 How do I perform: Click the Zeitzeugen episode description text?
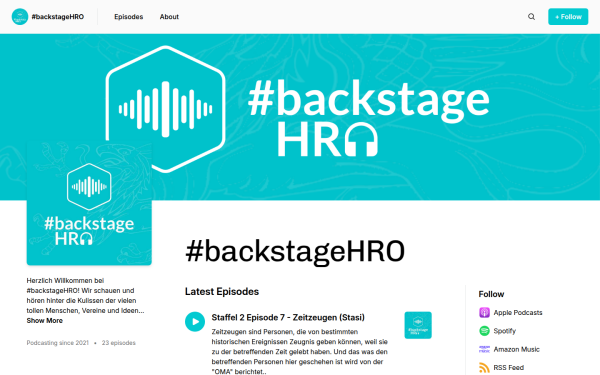[x=300, y=352]
